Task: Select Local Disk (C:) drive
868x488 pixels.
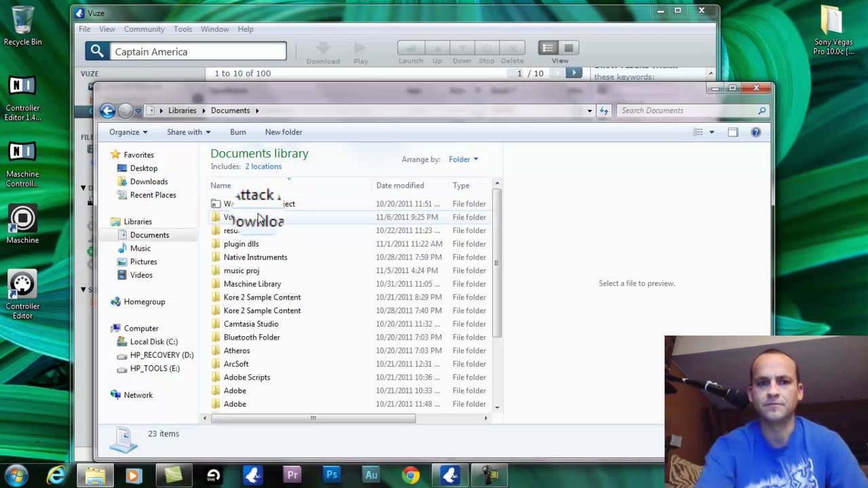Action: pos(154,342)
